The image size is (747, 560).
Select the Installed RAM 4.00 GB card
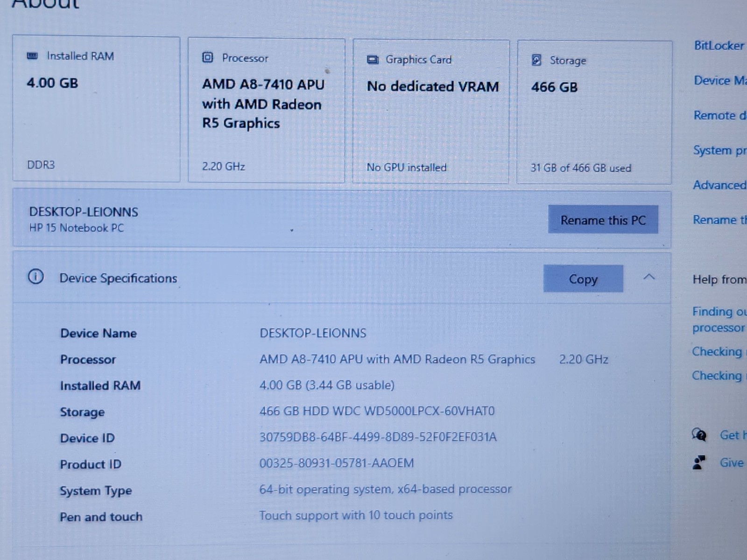(x=96, y=109)
